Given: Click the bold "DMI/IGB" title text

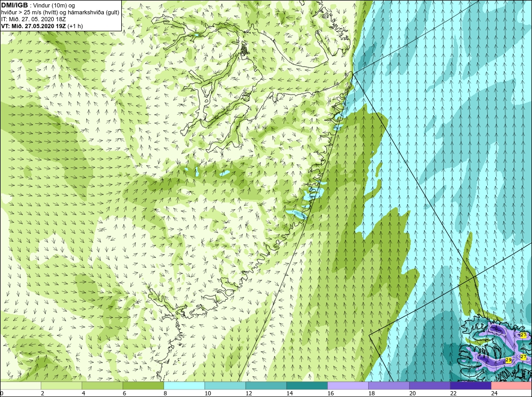Looking at the screenshot, I should click(x=14, y=5).
